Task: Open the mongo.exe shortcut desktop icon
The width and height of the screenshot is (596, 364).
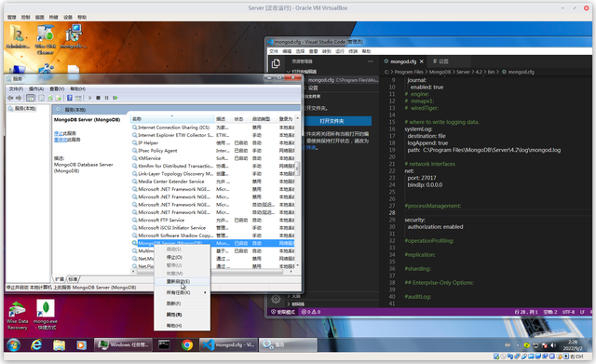Action: point(46,315)
